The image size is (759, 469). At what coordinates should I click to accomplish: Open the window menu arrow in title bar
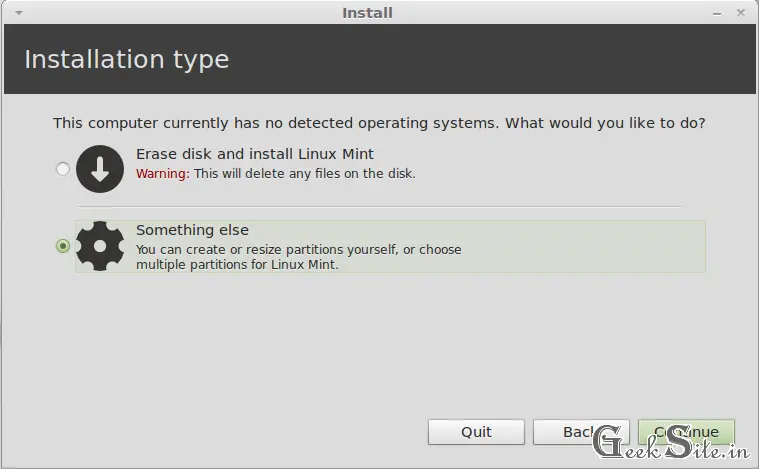click(x=19, y=13)
